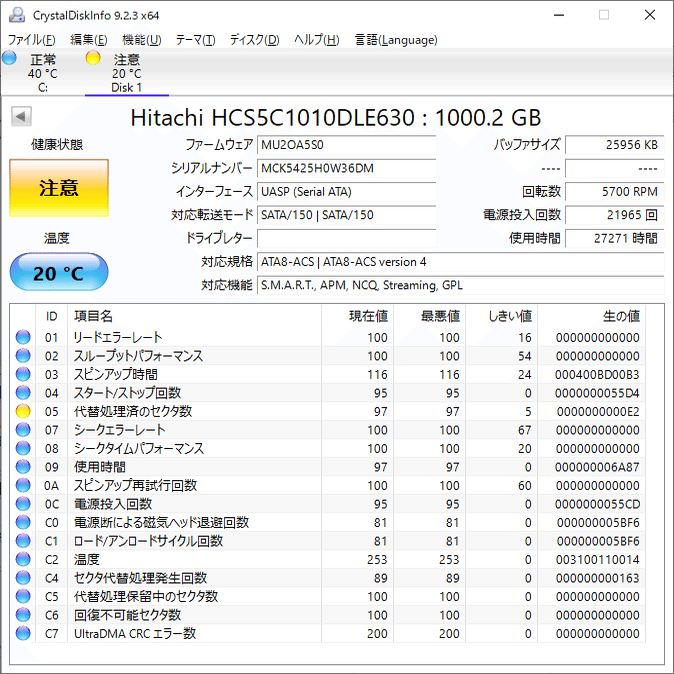The image size is (674, 674).
Task: Click the yellow status orb for Disk 1
Action: tap(93, 58)
